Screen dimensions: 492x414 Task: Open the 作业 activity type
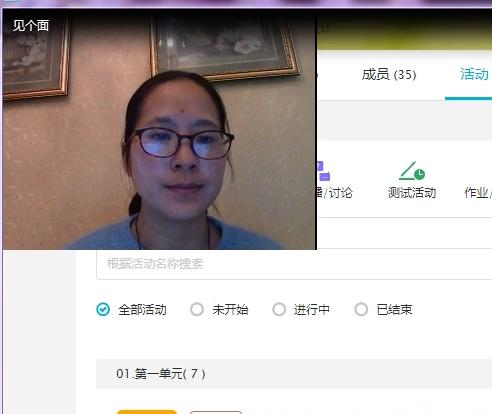tap(478, 193)
